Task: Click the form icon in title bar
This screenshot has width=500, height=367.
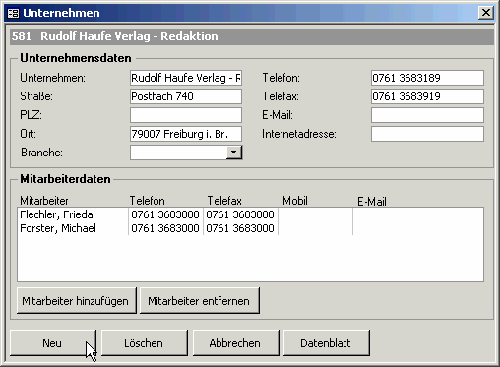Action: [x=13, y=13]
